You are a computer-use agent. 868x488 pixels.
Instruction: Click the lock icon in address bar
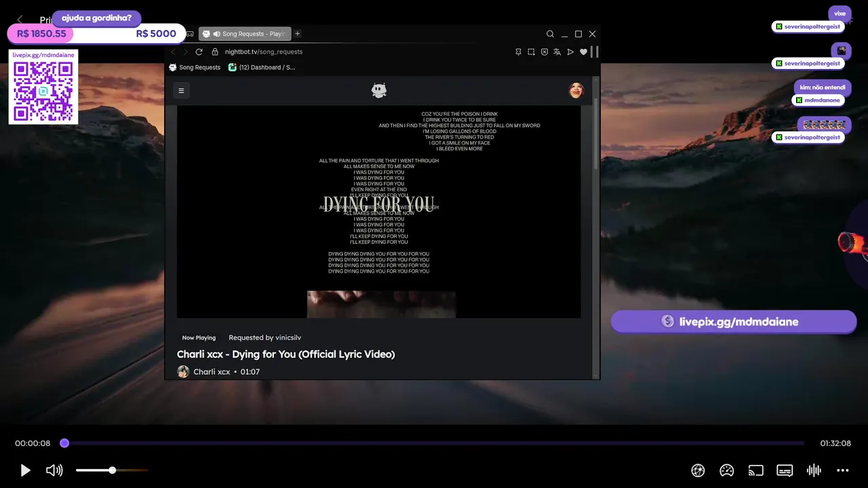215,52
